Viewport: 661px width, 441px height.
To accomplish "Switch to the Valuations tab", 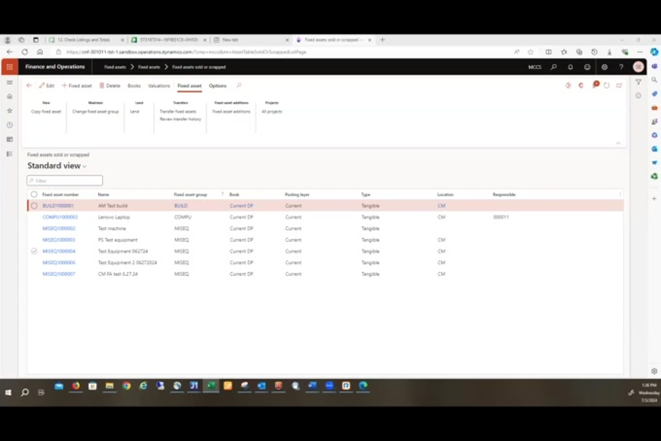I will (159, 86).
